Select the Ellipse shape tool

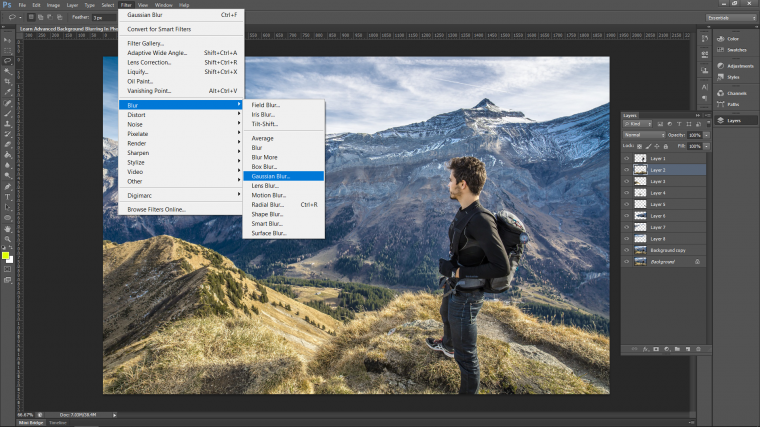tap(7, 218)
